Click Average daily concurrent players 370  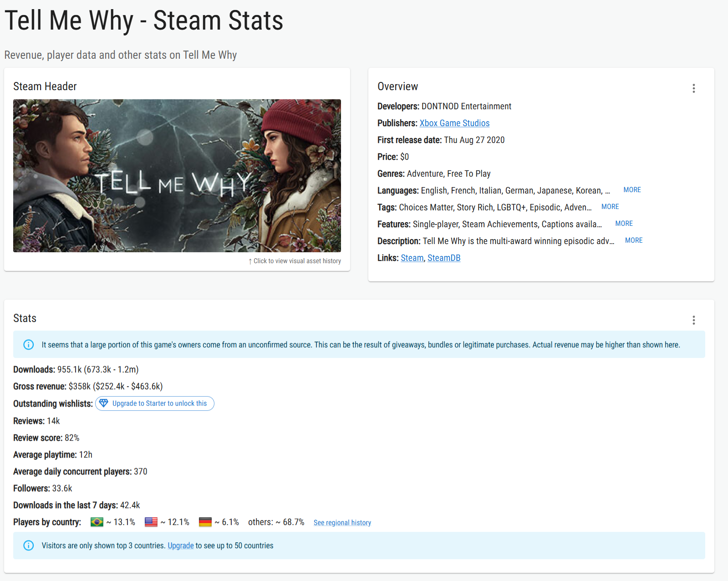coord(141,472)
